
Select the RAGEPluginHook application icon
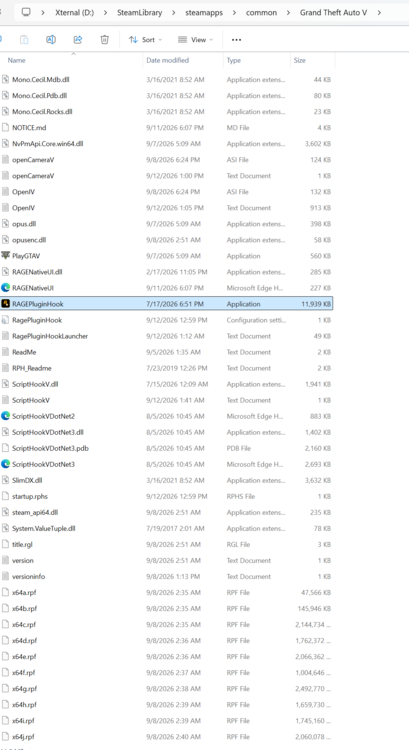click(x=6, y=304)
